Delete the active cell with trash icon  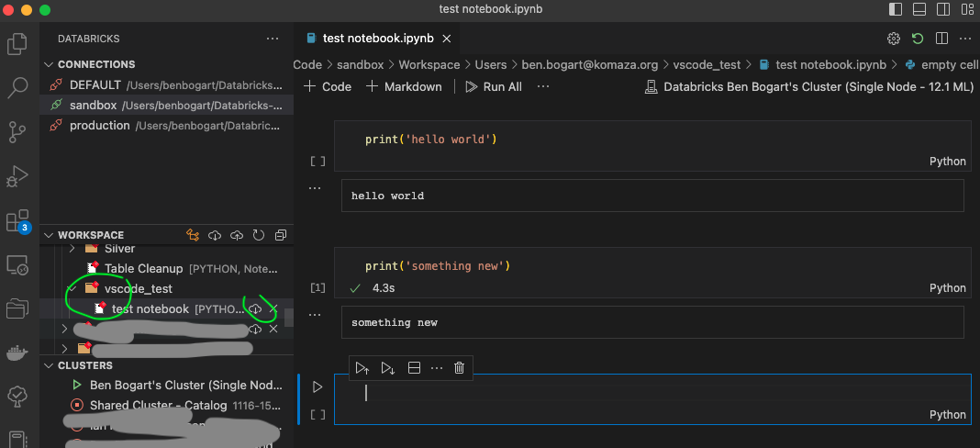(x=460, y=368)
